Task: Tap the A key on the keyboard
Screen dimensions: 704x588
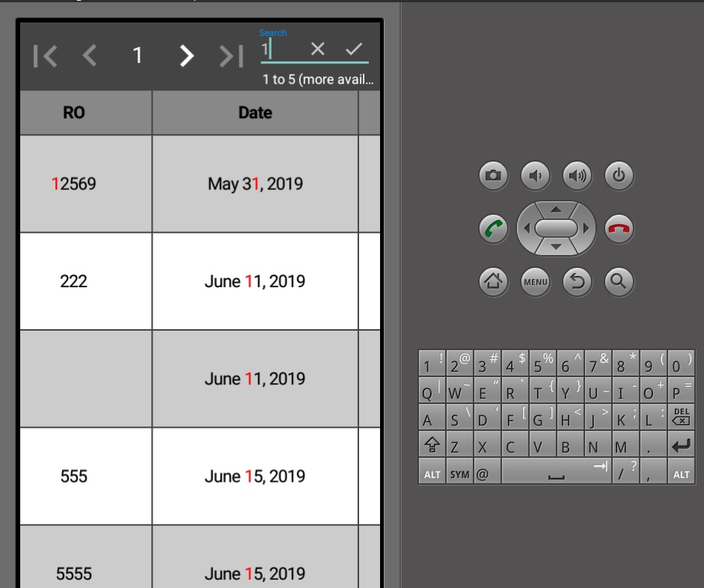Action: 432,417
